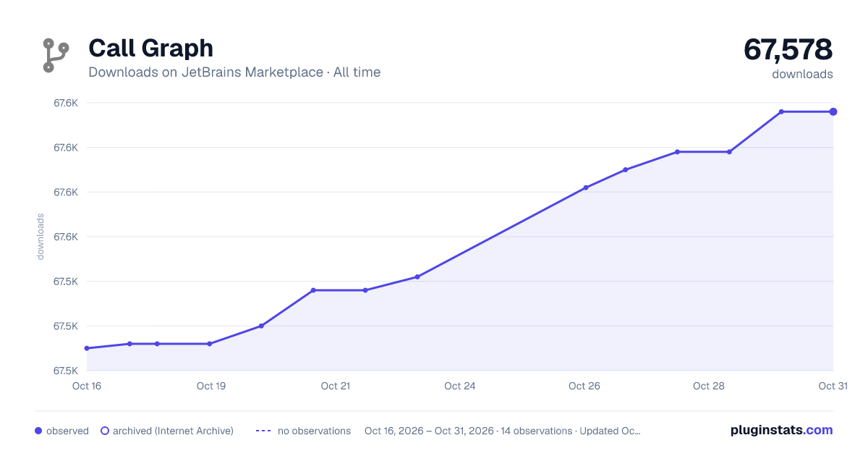Click the Call Graph branch icon
This screenshot has width=868, height=456.
(x=55, y=55)
